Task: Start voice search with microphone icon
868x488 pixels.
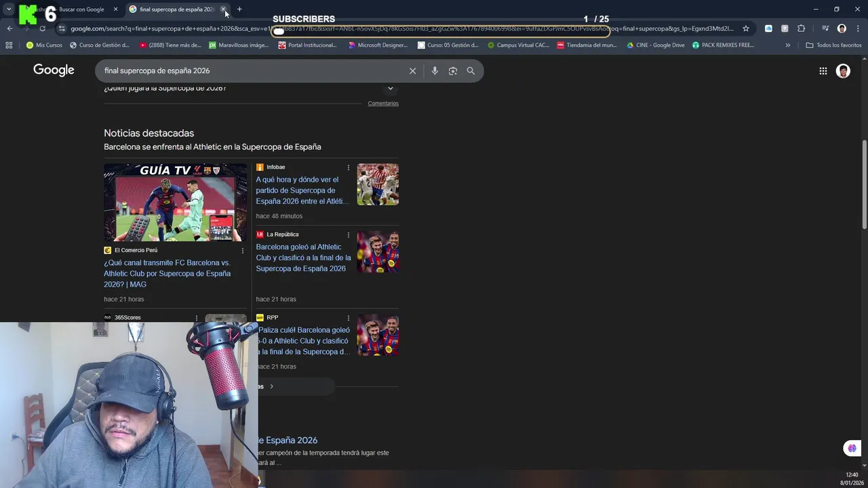Action: [435, 70]
